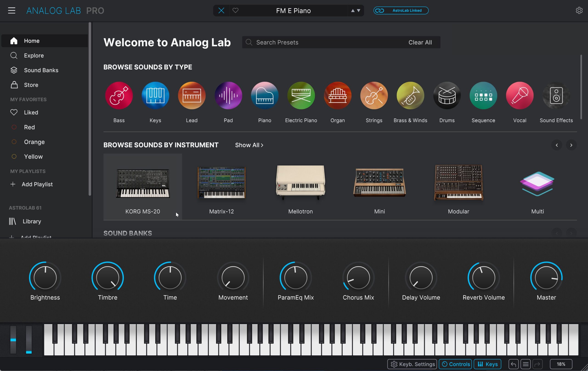
Task: Click the X icon beside the preset name
Action: click(x=221, y=11)
